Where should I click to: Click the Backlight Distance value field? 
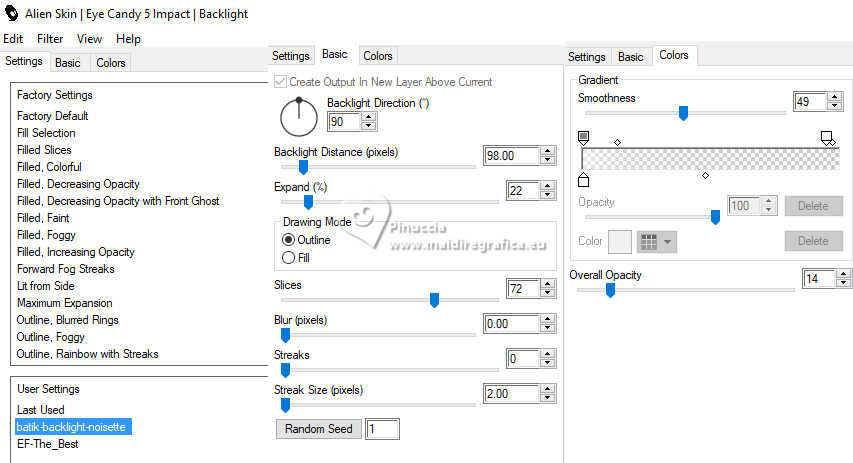510,156
